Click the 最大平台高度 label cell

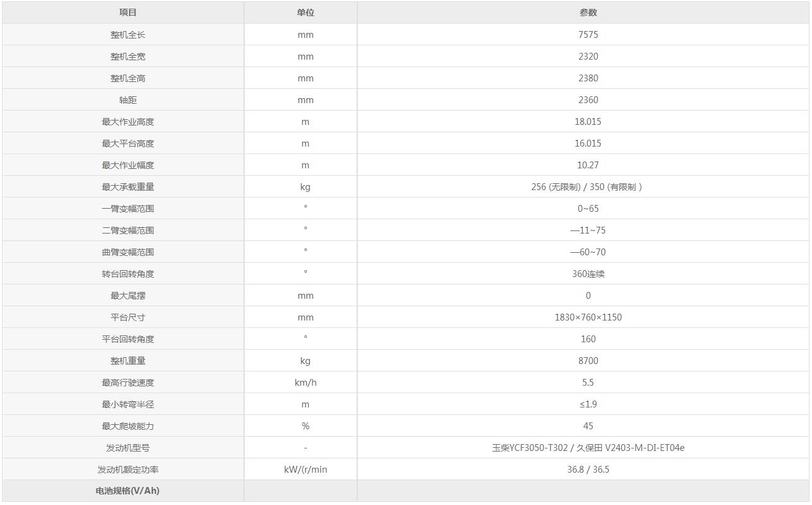[x=128, y=143]
